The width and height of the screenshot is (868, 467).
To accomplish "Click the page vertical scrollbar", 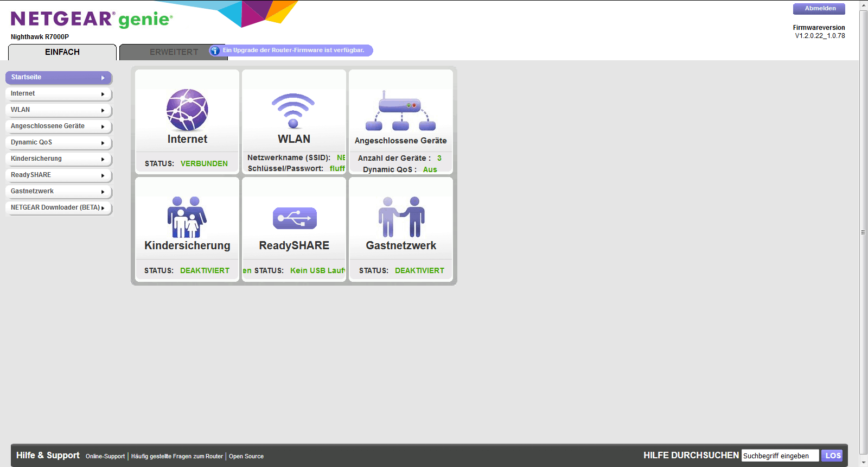I will click(863, 232).
